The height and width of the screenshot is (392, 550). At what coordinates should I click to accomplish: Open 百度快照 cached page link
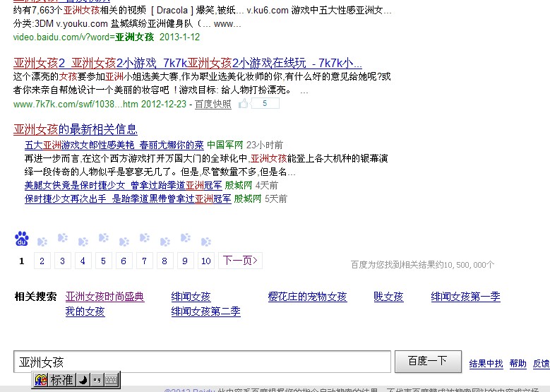213,104
